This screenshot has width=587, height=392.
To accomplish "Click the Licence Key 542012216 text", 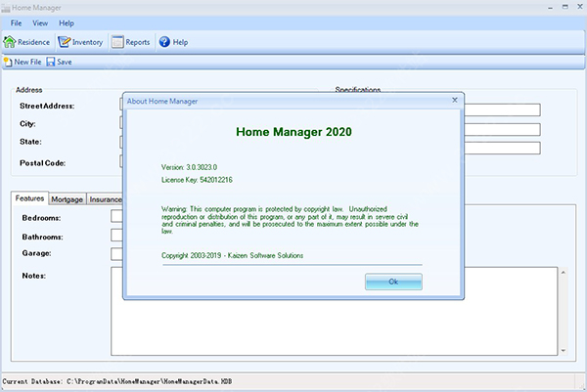I will tap(197, 180).
